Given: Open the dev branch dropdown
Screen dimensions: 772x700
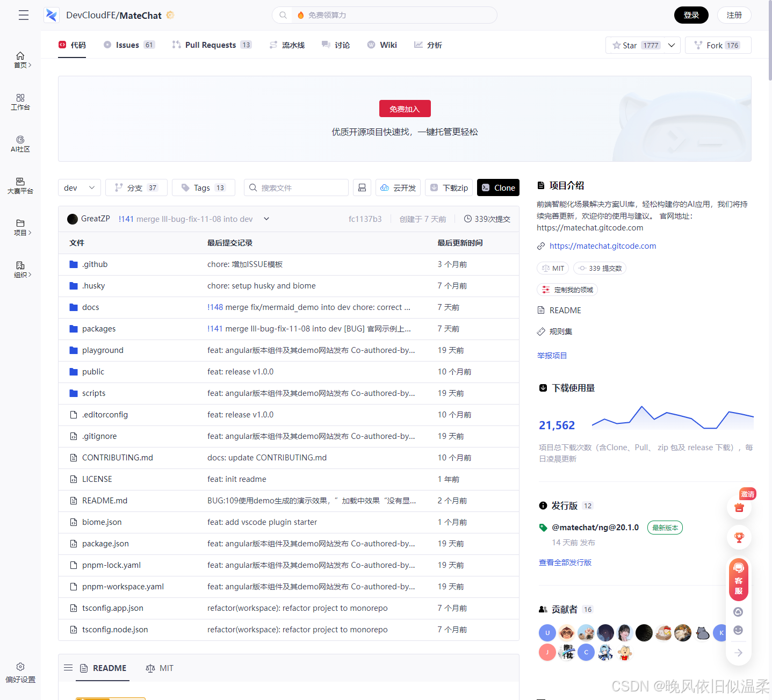Looking at the screenshot, I should [80, 187].
